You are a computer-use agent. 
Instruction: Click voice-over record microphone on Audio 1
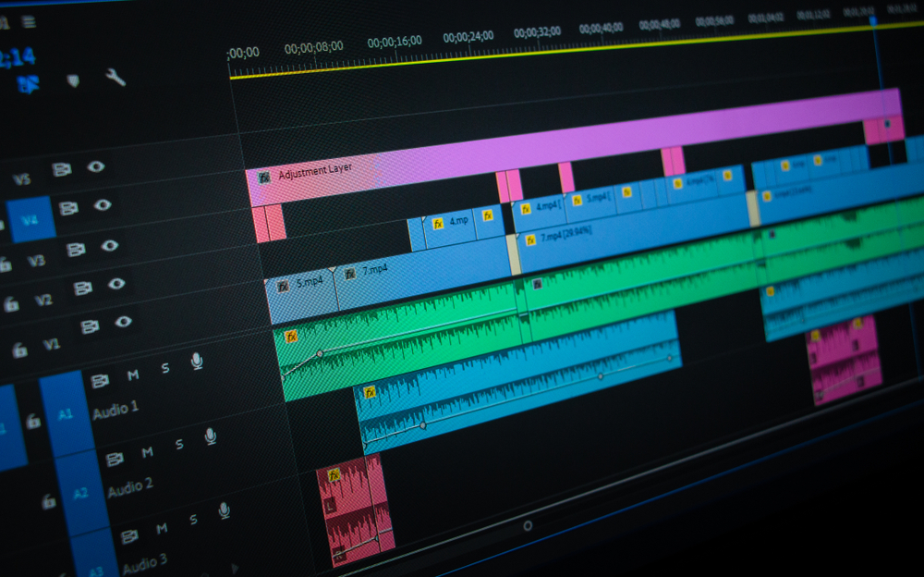tap(197, 361)
